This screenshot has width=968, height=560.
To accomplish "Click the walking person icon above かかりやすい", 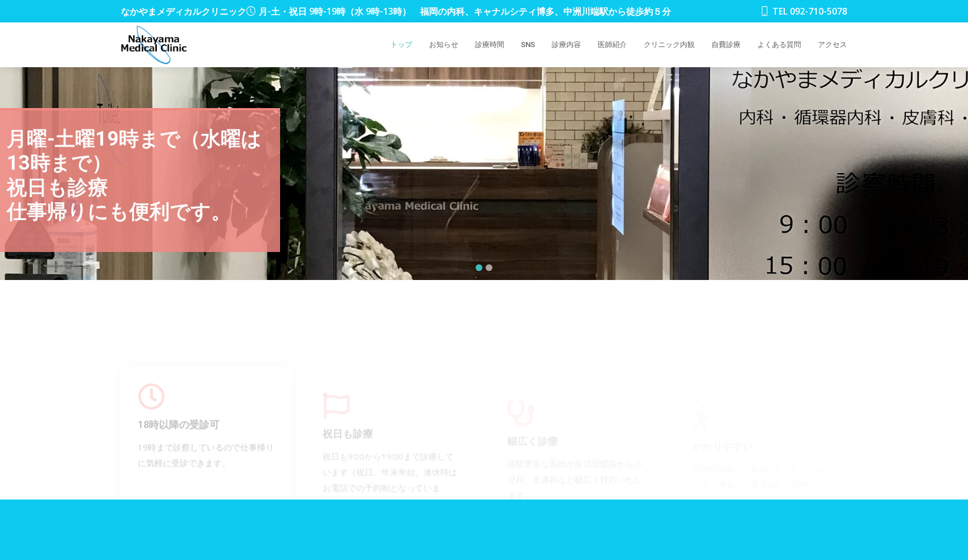I will coord(700,418).
